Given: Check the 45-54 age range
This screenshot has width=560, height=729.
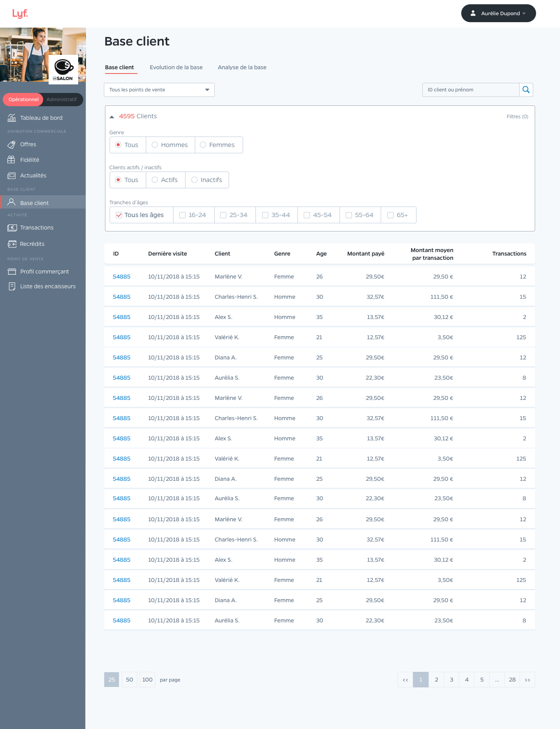Looking at the screenshot, I should pyautogui.click(x=307, y=215).
